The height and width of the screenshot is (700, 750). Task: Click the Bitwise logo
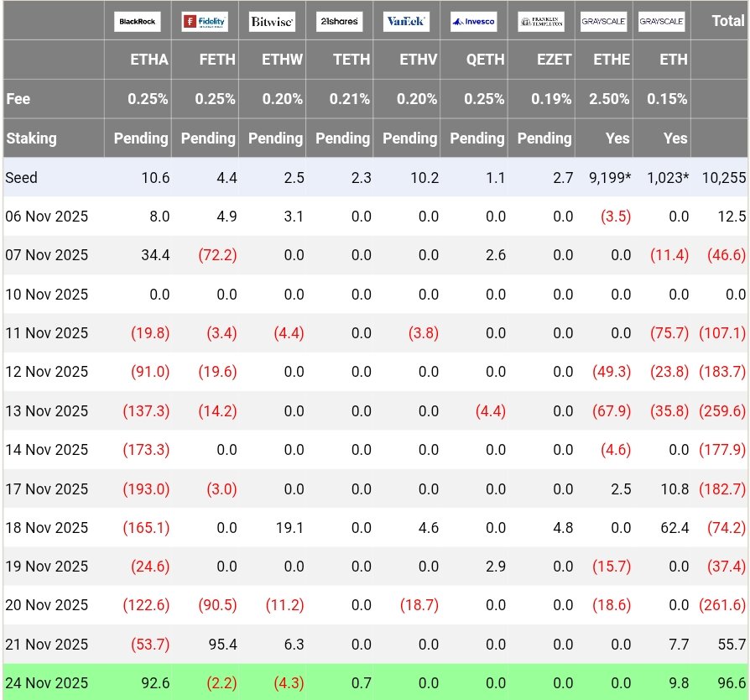[272, 22]
